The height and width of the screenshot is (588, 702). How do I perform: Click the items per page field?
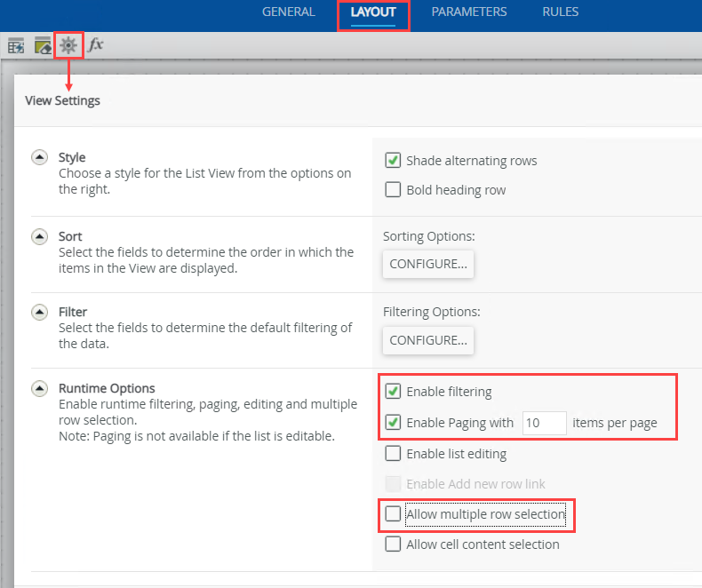(x=544, y=423)
